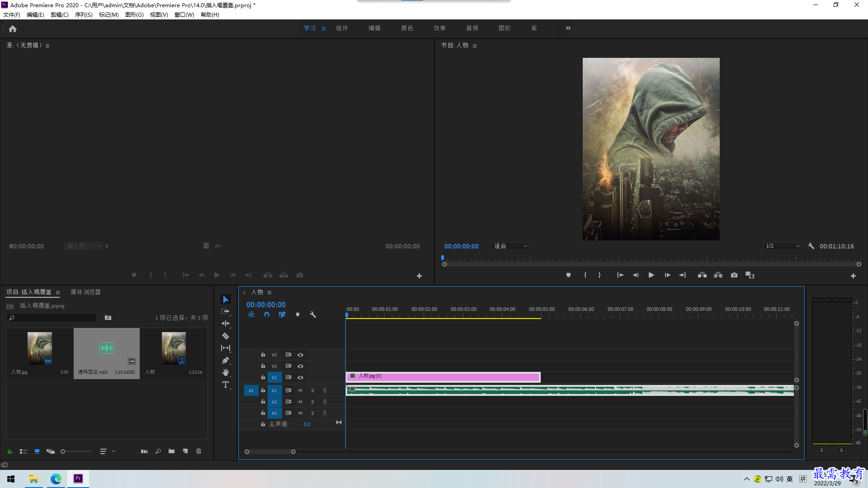Switch Project panel to icon view

tap(37, 451)
